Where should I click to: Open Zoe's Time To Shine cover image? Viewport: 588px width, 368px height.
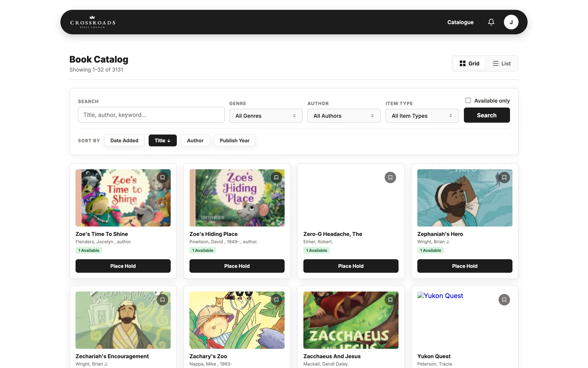123,198
